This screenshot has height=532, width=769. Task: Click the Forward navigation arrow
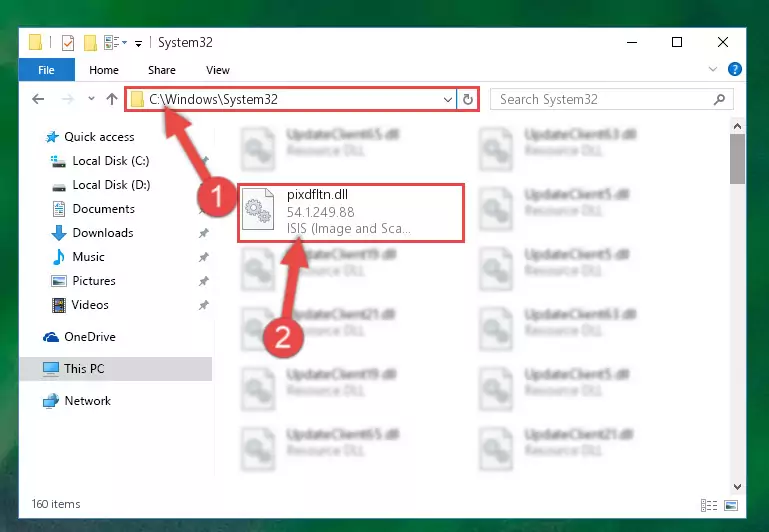coord(68,100)
